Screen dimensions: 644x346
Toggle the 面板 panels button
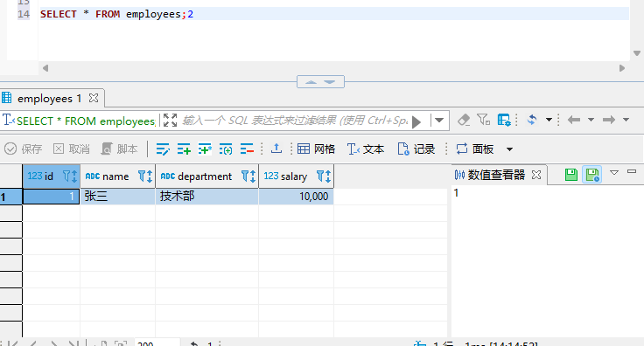[x=475, y=149]
